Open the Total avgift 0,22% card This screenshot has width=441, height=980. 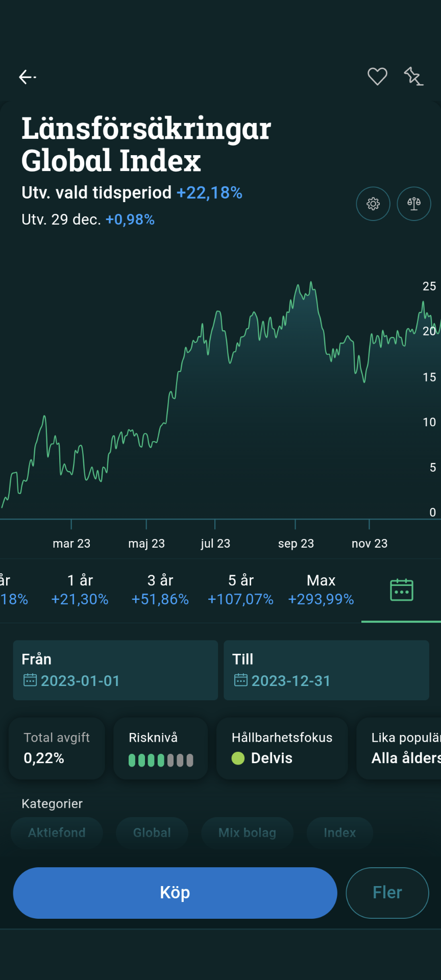tap(57, 748)
